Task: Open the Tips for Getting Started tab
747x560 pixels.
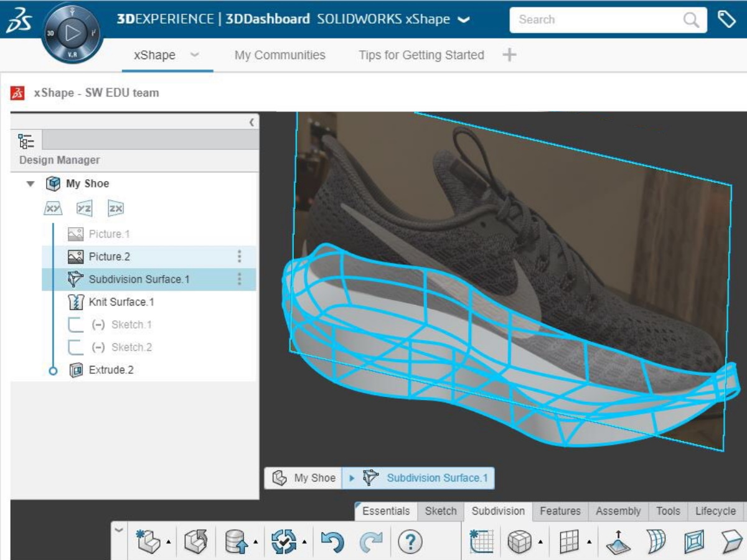Action: pos(421,55)
